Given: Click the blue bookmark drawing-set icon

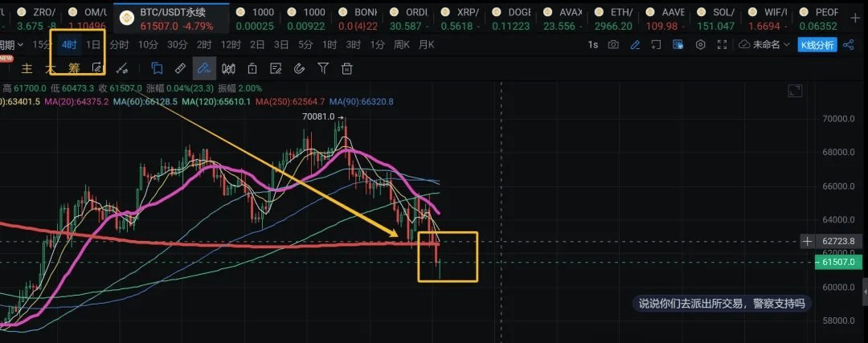Looking at the screenshot, I should [157, 68].
